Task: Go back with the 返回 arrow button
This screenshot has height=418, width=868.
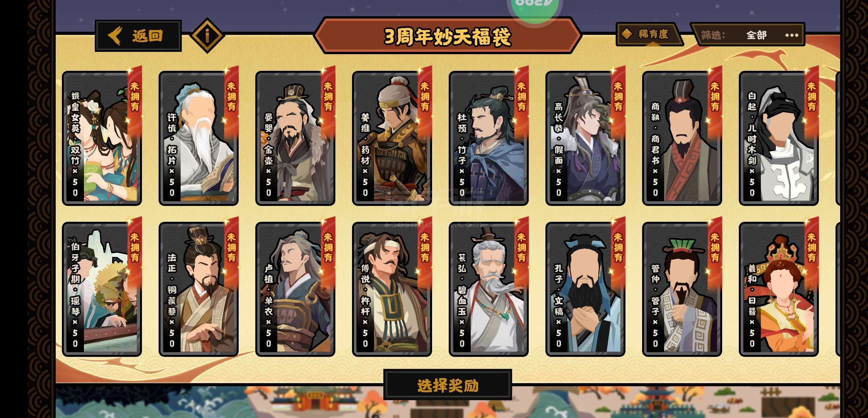Action: pos(138,36)
